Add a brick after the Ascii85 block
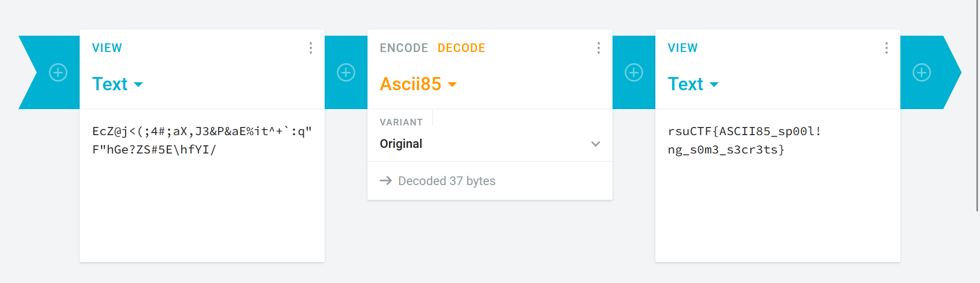 pos(634,72)
